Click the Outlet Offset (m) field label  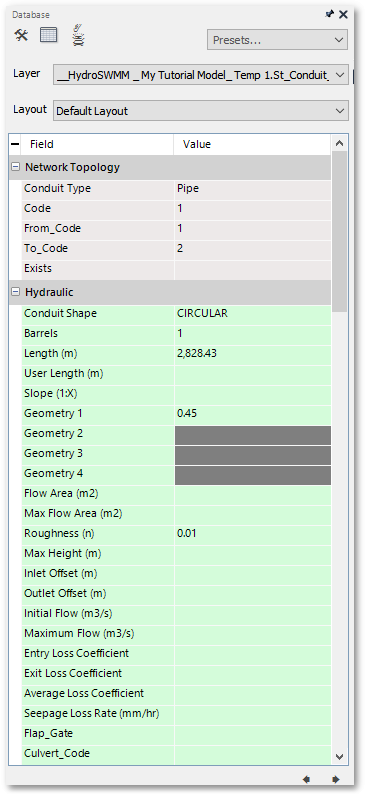tap(65, 593)
